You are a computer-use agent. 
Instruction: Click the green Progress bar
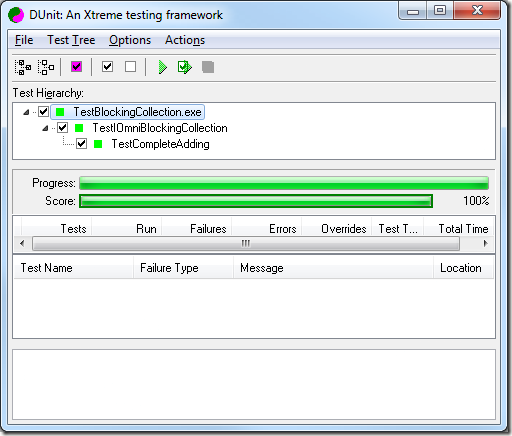pos(284,183)
